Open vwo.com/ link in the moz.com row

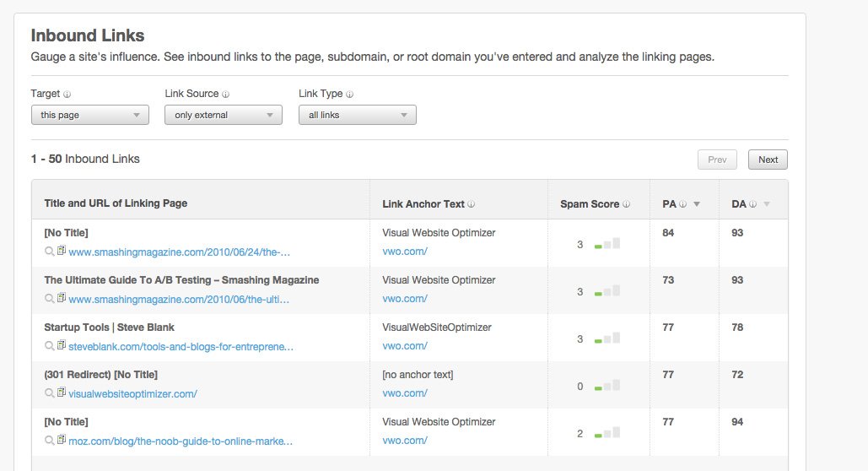pos(405,441)
